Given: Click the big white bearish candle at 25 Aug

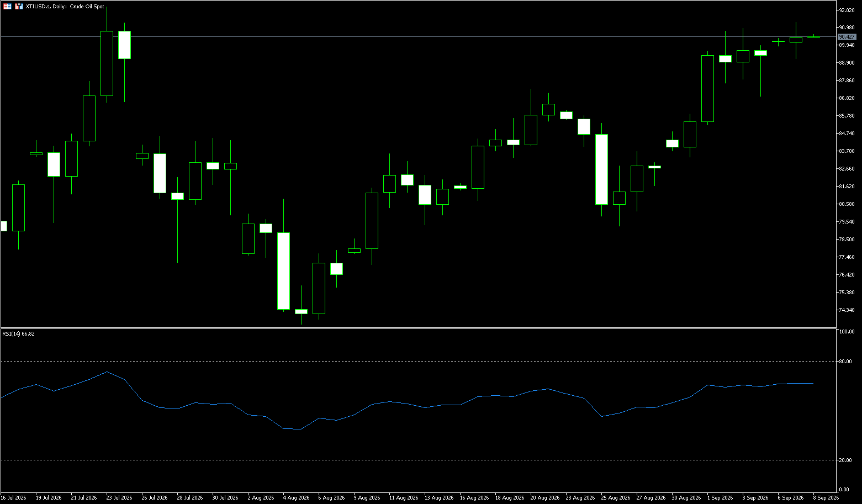Looking at the screenshot, I should tap(601, 169).
